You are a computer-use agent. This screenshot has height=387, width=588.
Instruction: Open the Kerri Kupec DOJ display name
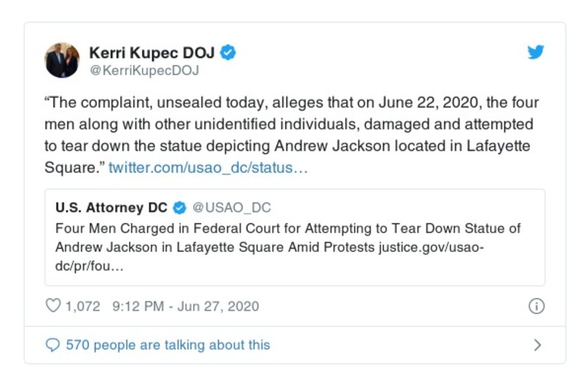(x=154, y=53)
